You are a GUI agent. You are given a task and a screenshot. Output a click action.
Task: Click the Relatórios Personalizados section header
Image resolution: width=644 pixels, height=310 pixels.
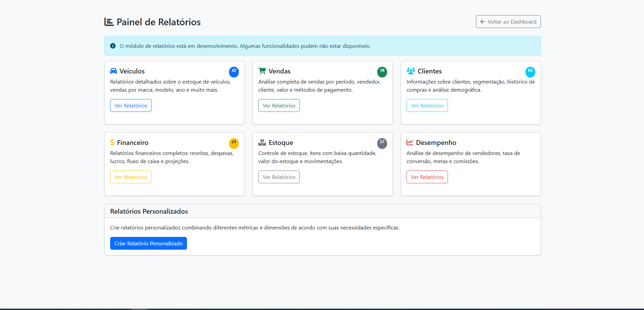click(149, 211)
